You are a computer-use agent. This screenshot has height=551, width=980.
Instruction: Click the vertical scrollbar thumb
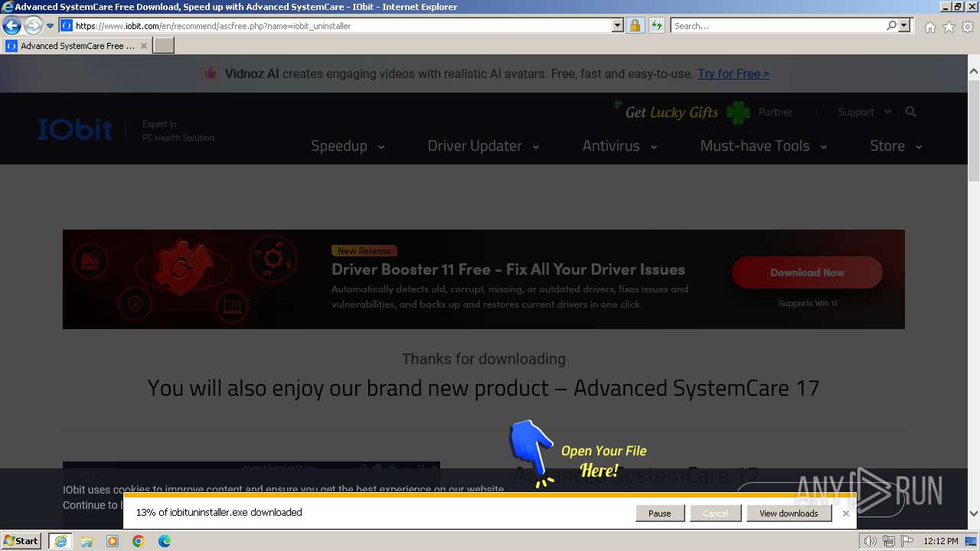[x=974, y=130]
